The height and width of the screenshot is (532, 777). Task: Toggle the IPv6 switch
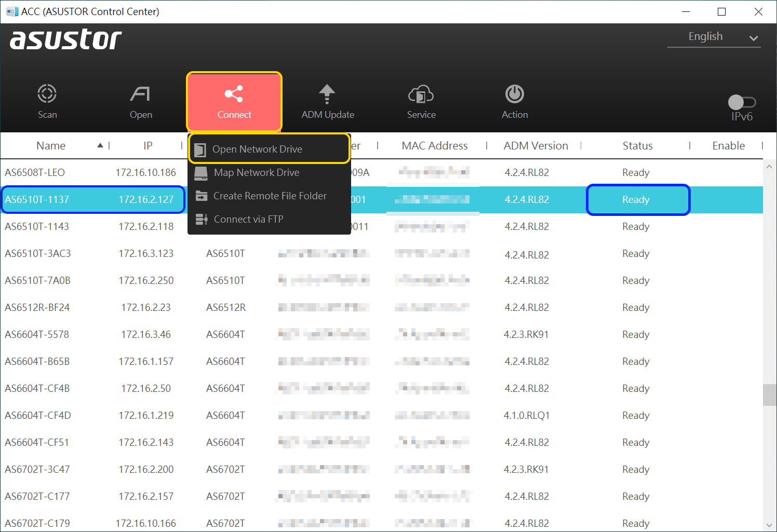click(742, 102)
